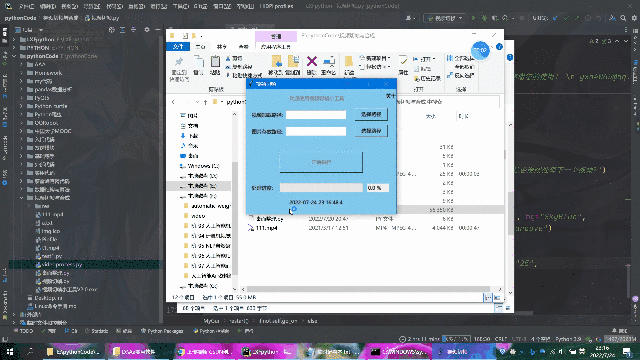The image size is (640, 360).
Task: Click the Move to folder icon in ribbon
Action: click(276, 65)
